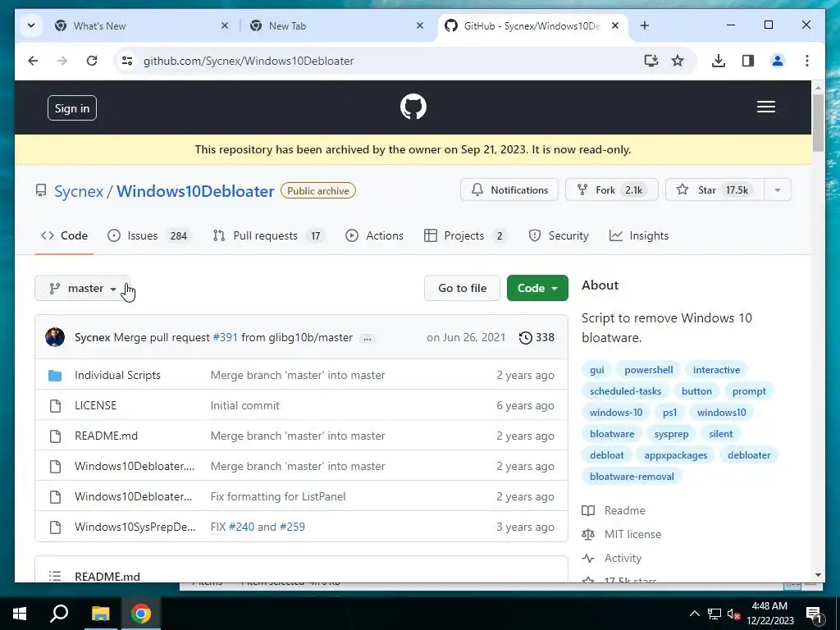Select the Code tab

pyautogui.click(x=64, y=235)
